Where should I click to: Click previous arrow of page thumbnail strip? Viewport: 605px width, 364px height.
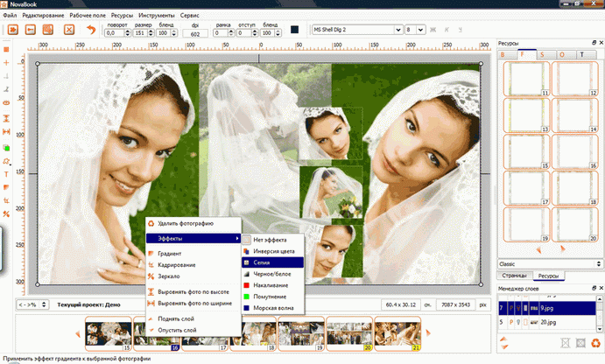78,334
